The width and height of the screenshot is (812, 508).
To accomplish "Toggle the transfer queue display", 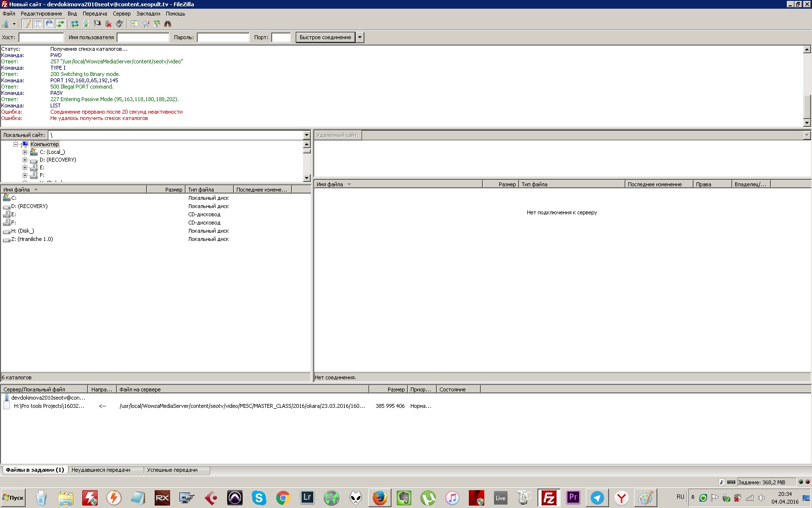I will coord(60,24).
